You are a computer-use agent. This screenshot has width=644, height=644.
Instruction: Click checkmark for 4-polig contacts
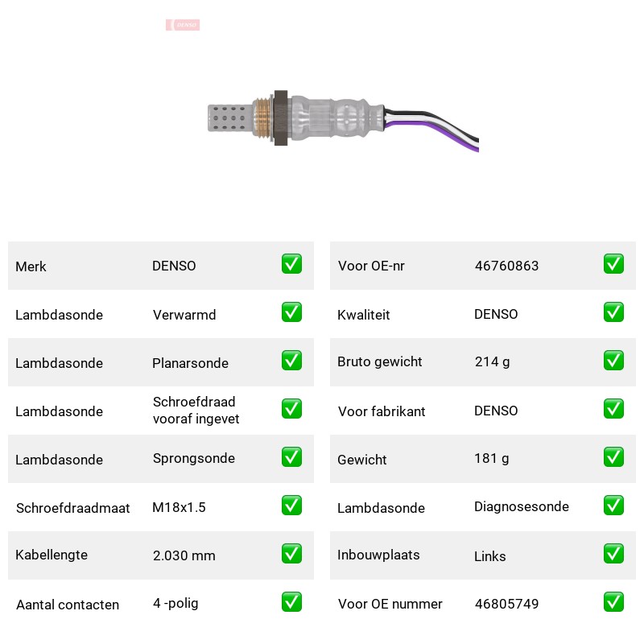[291, 601]
